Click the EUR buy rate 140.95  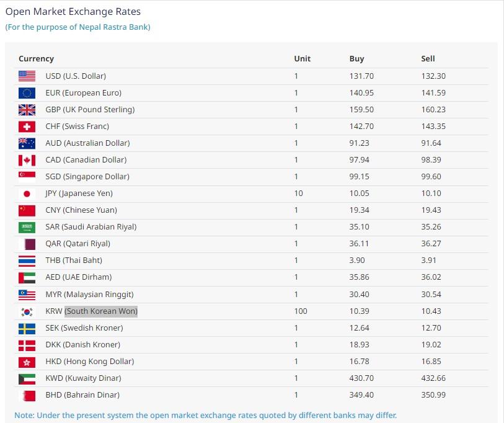(361, 93)
